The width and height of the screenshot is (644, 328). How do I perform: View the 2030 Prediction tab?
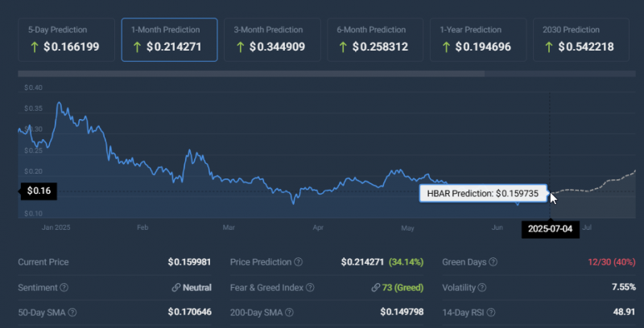pyautogui.click(x=582, y=39)
